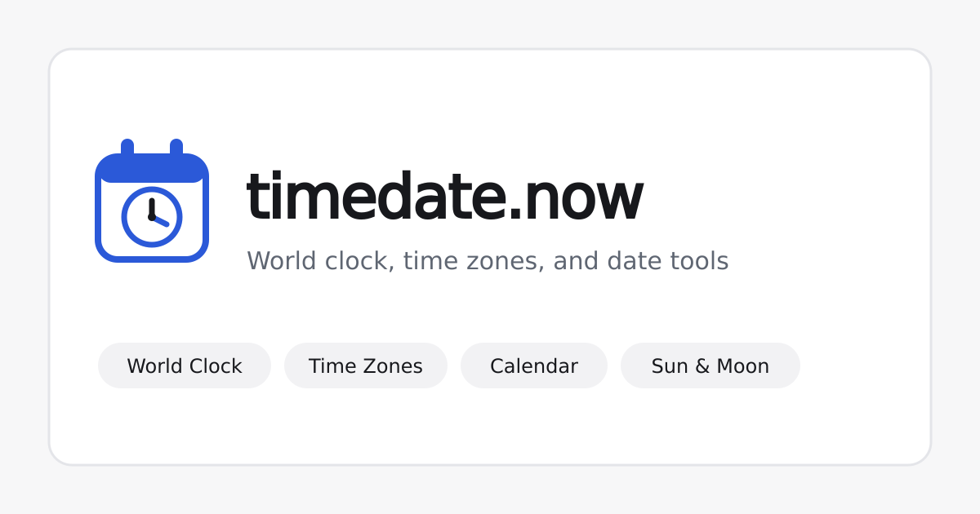
Task: Open the Sun & Moon pill
Action: (x=710, y=366)
